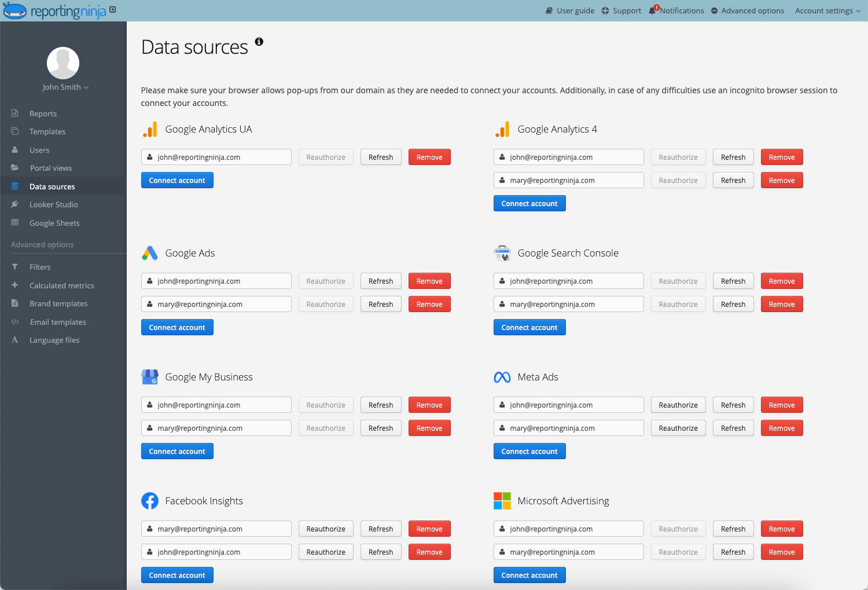Viewport: 868px width, 590px height.
Task: Click the Reporting Ninja logo
Action: pos(55,10)
